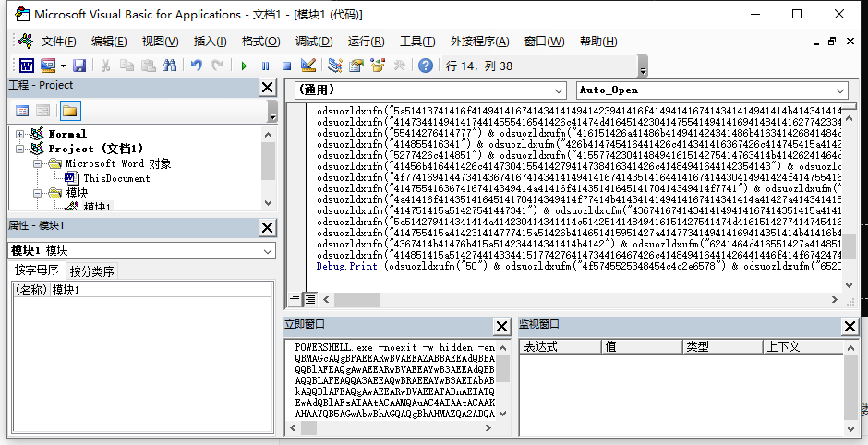
Task: Select Project (文档1) in the tree
Action: point(96,149)
